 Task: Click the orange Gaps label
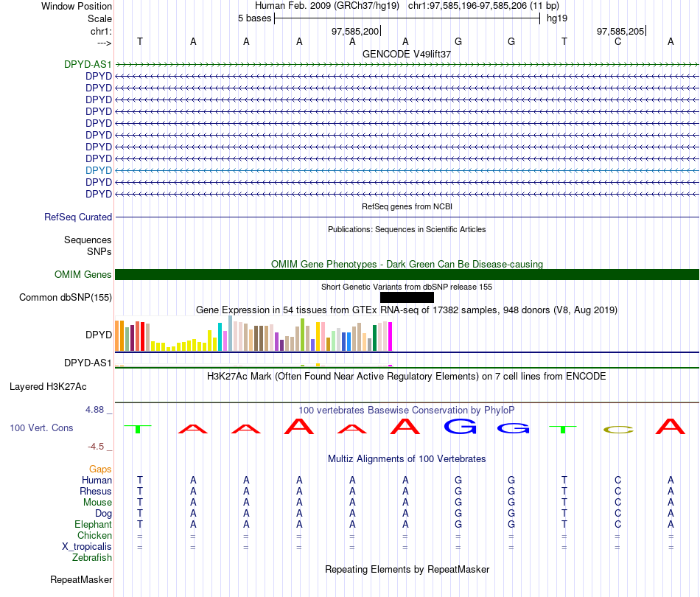pos(100,469)
